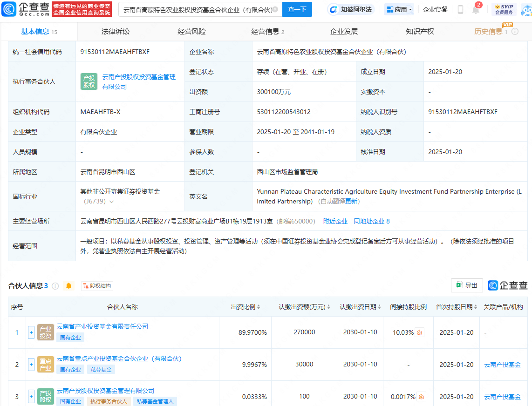Search with the 查一下 button
The width and height of the screenshot is (532, 406).
[x=297, y=9]
